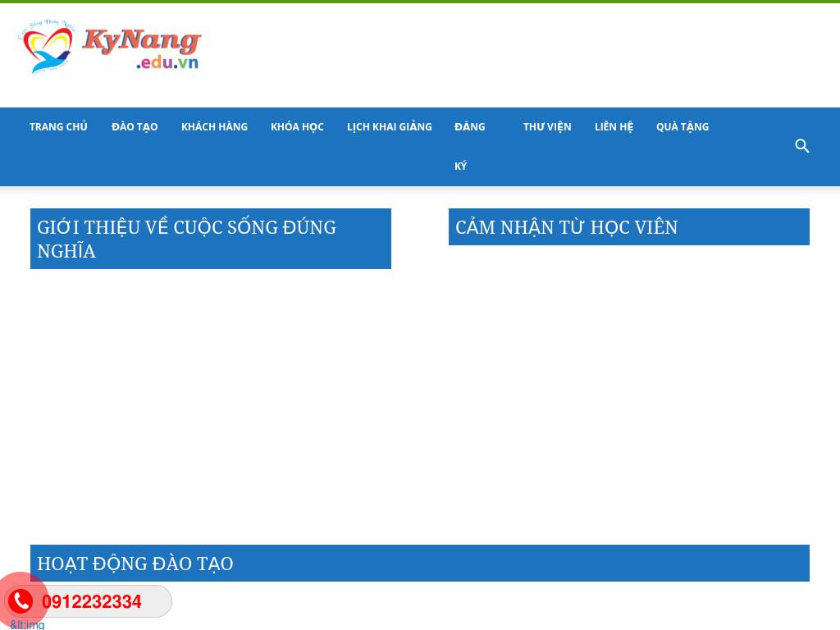
Task: Click the KyNang.edu.vn logo text
Action: (142, 48)
